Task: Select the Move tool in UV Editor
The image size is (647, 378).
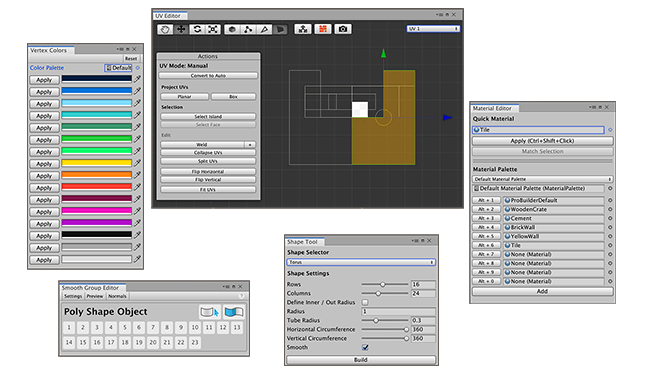Action: (x=181, y=29)
